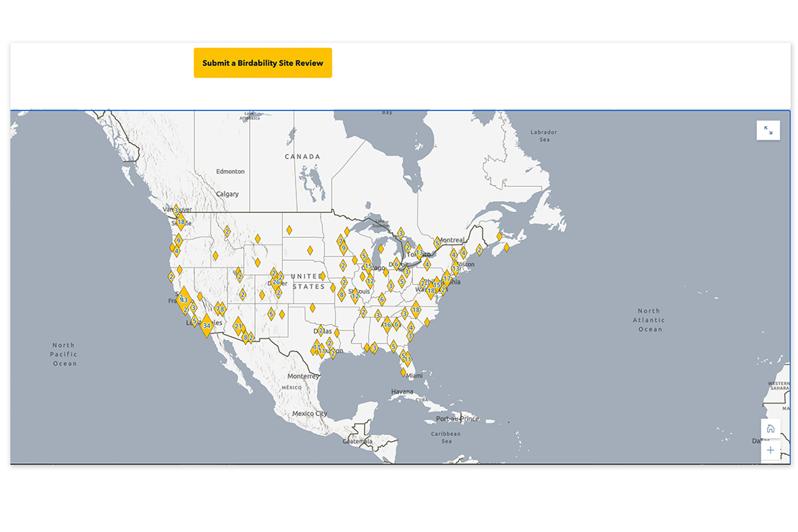Click the 26 cluster marker near Denver

[x=276, y=282]
